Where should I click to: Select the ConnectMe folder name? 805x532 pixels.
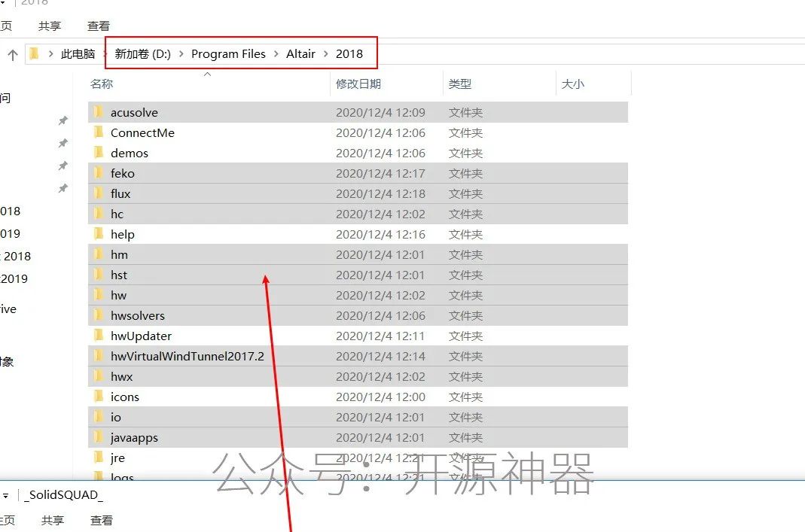click(x=142, y=132)
